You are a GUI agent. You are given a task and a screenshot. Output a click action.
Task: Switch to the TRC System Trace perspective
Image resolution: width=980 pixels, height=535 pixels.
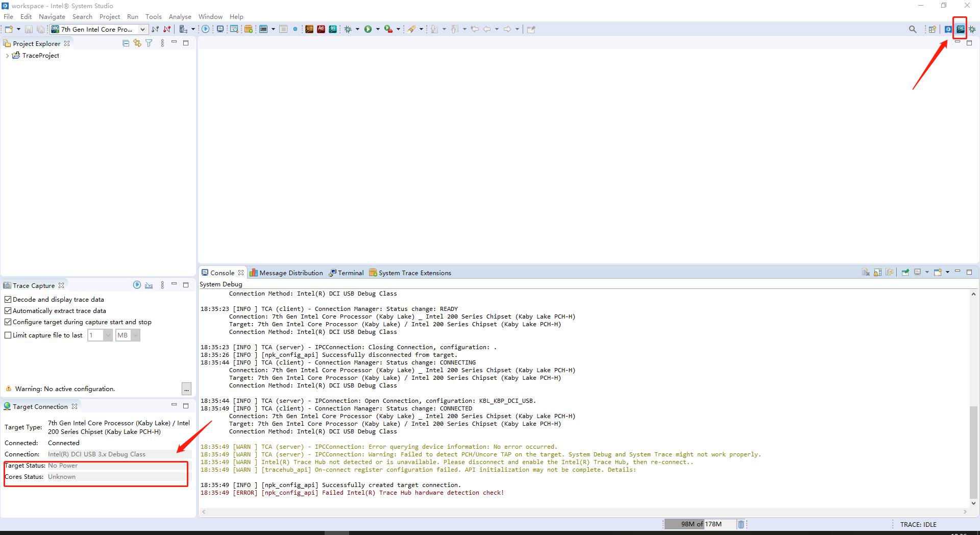960,29
